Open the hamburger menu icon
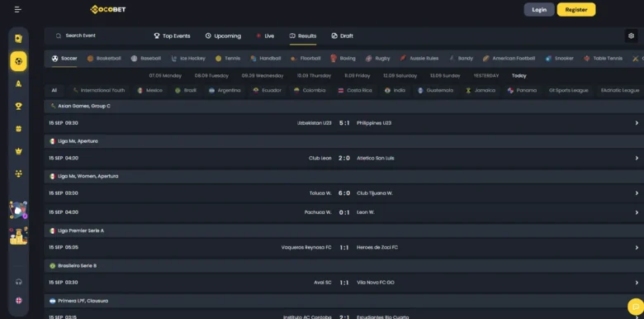The height and width of the screenshot is (319, 644). click(18, 9)
